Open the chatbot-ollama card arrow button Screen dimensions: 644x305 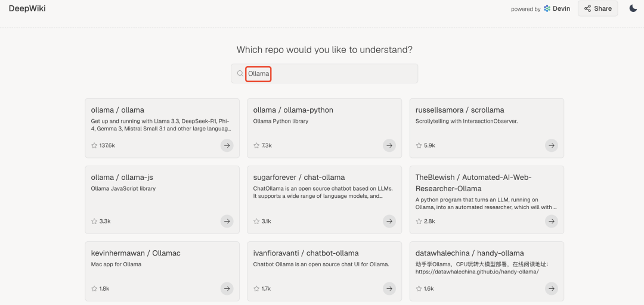click(389, 288)
